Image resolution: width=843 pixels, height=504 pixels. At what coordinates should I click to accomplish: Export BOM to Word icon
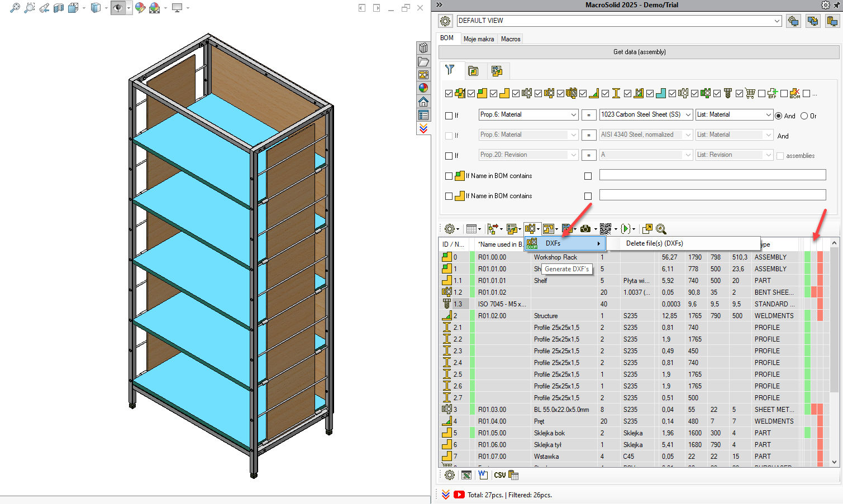point(483,475)
